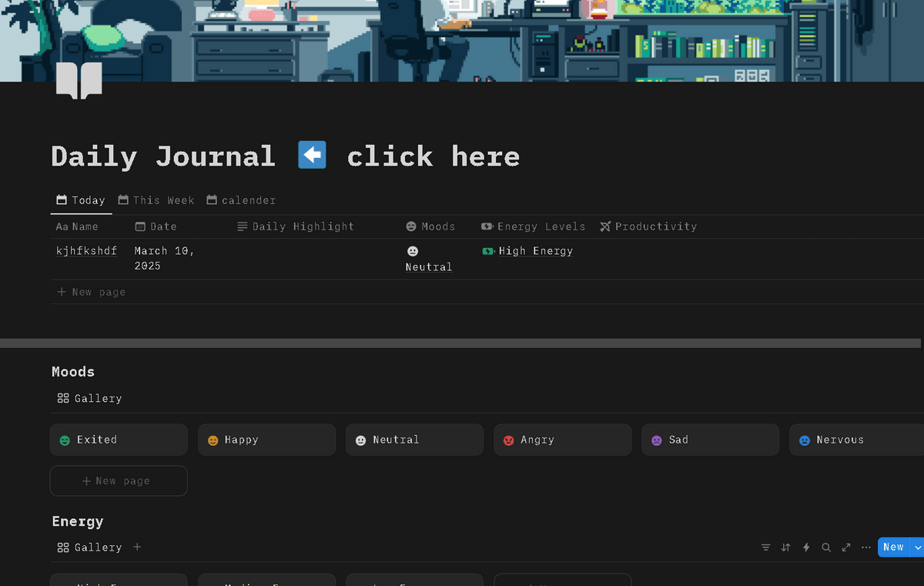This screenshot has height=586, width=924.
Task: Click the Moods column header
Action: pyautogui.click(x=430, y=226)
